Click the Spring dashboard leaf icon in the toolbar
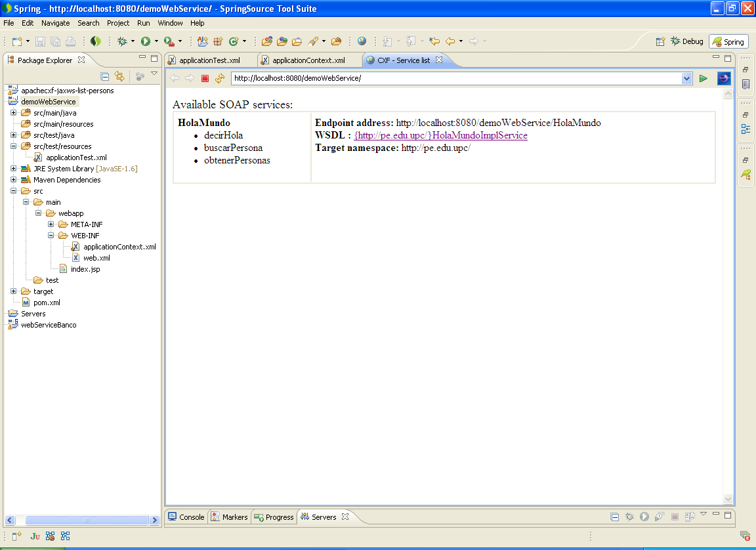 coord(95,41)
